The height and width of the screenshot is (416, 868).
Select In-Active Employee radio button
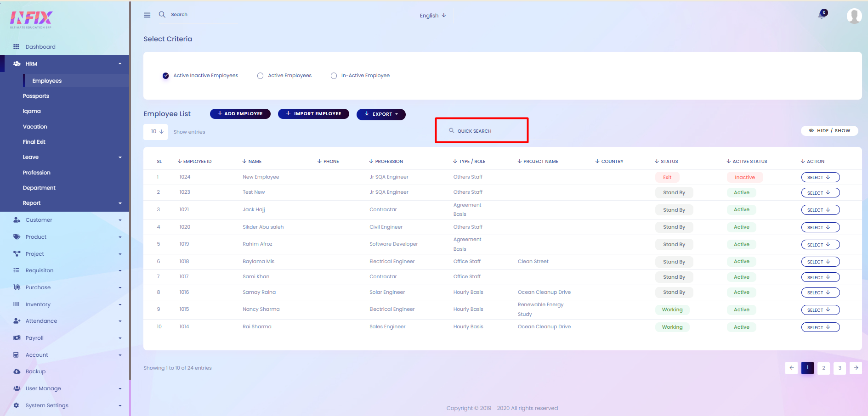click(x=334, y=76)
